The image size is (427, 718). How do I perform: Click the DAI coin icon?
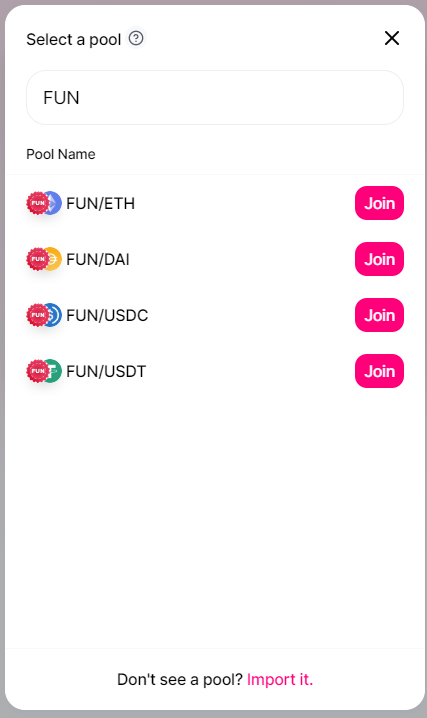[x=55, y=259]
